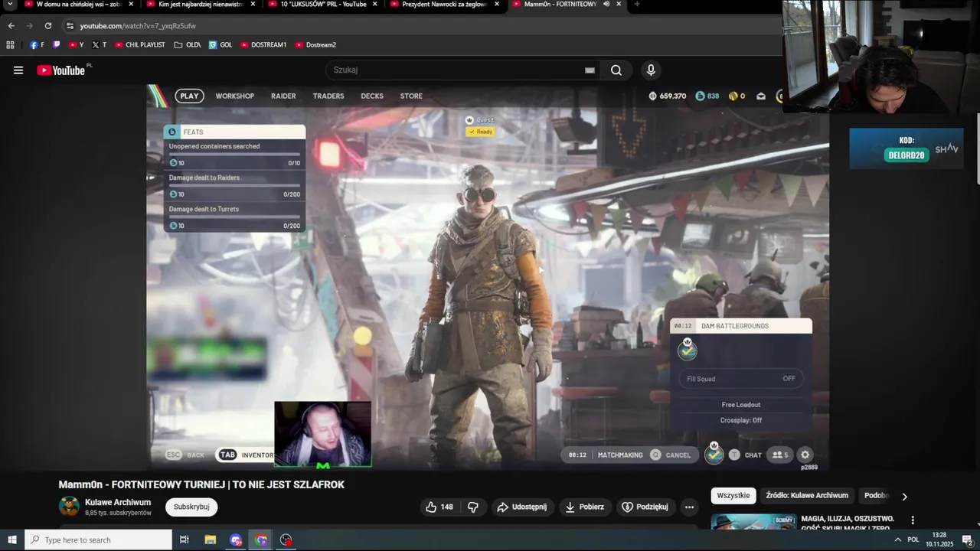Open the GOL bookmark
This screenshot has height=551, width=980.
tap(220, 45)
